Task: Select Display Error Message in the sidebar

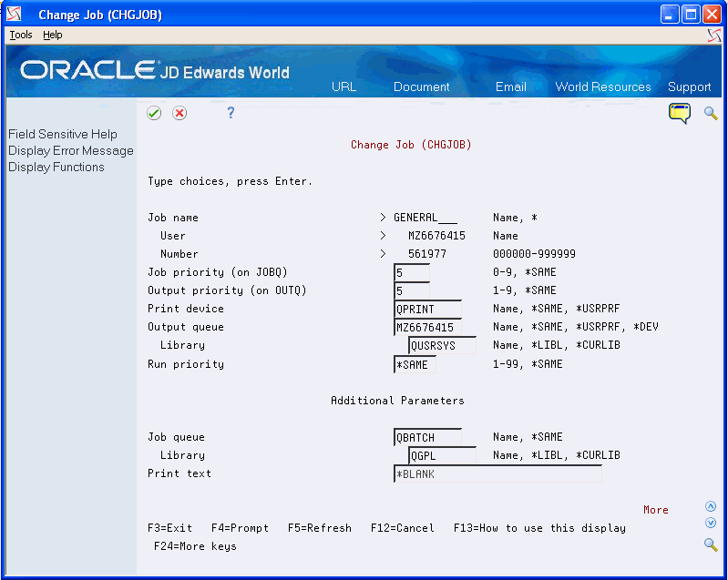Action: (x=71, y=151)
